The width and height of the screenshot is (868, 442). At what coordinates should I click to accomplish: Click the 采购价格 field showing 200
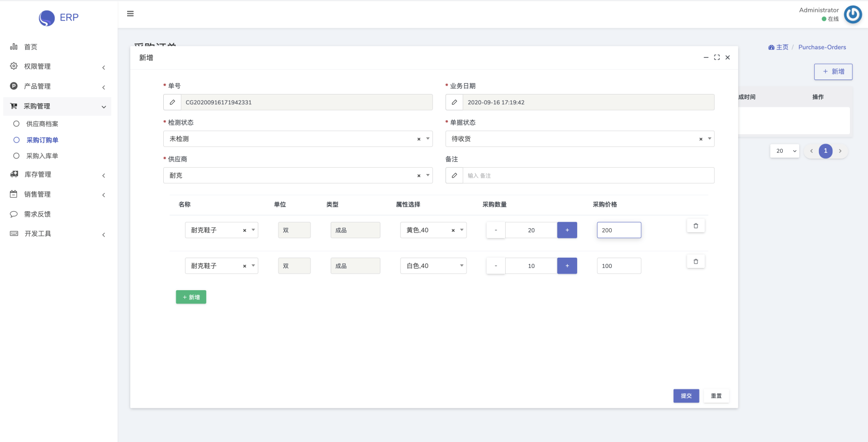619,230
